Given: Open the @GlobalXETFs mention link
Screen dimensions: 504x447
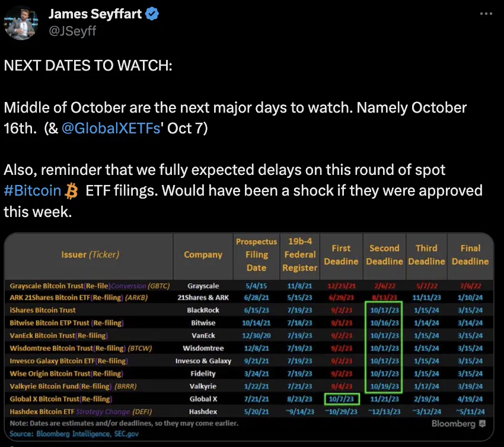Looking at the screenshot, I should [111, 128].
